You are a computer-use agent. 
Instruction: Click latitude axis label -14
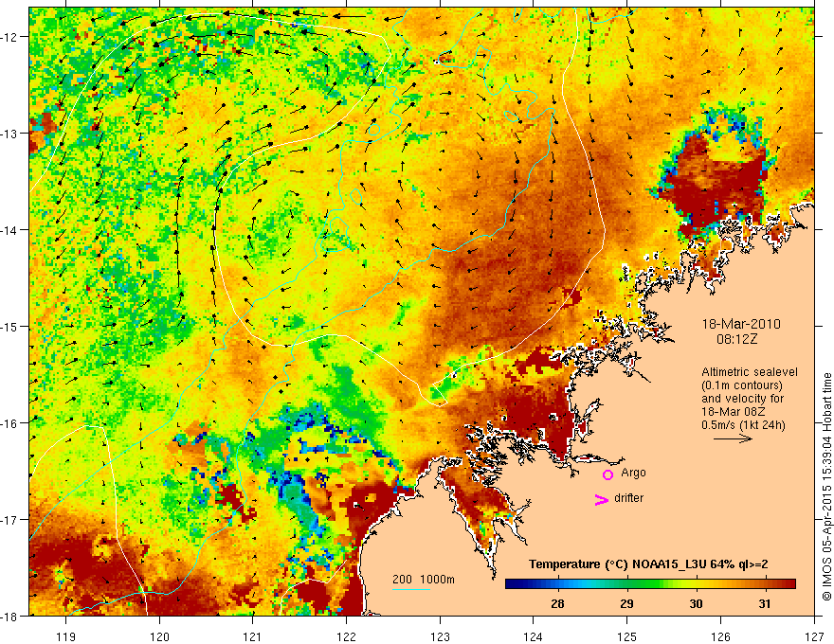[10, 230]
